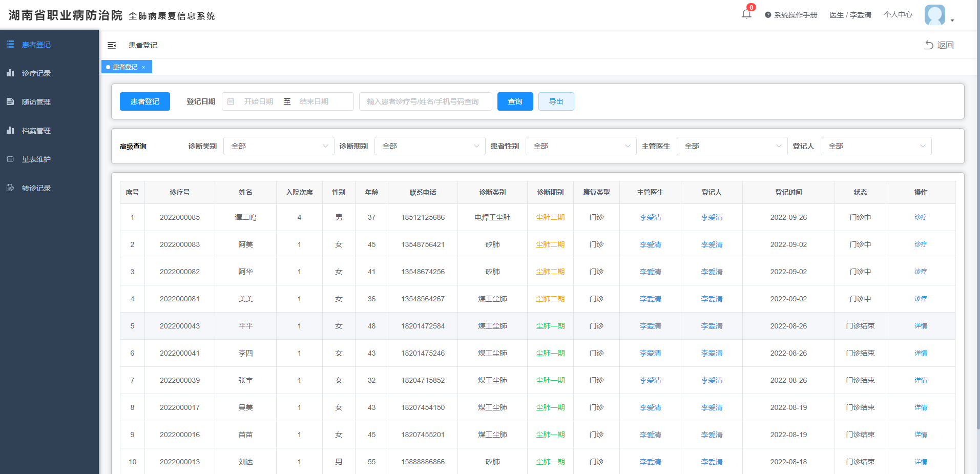
Task: Open 转诊记录 in the sidebar menu
Action: (49, 188)
